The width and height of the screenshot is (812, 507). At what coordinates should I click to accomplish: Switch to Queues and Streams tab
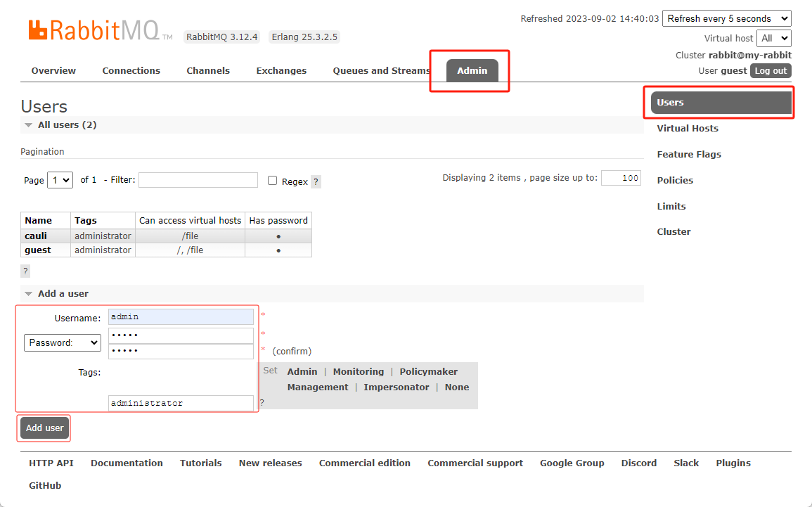[x=382, y=71]
